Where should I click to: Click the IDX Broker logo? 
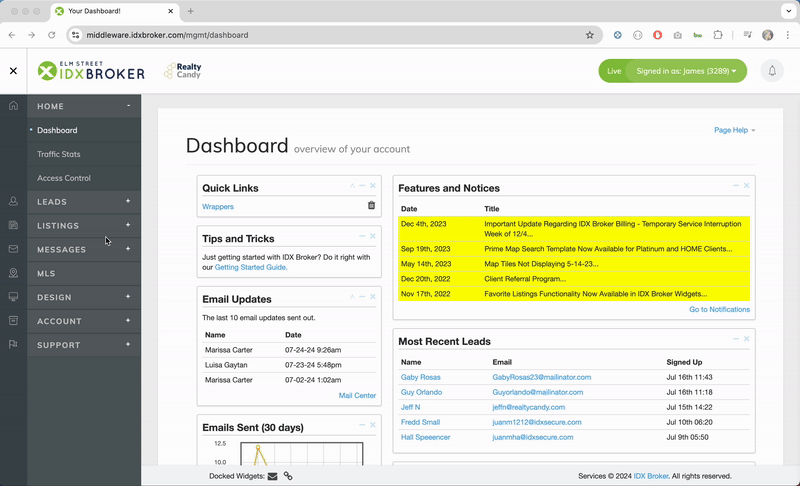click(91, 71)
